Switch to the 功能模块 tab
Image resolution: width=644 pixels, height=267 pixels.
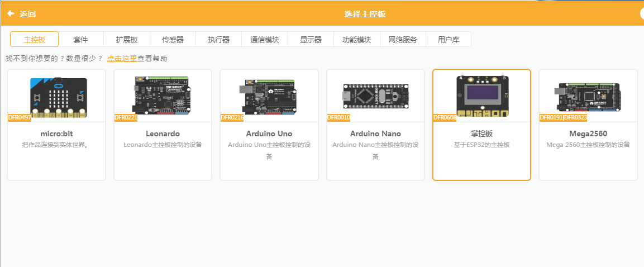coord(357,40)
